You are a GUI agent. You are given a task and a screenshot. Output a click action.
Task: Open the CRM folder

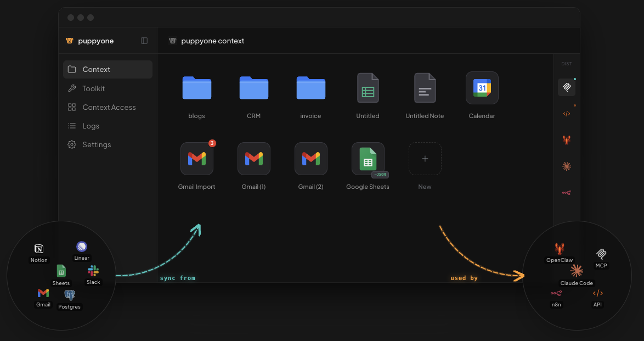point(254,88)
